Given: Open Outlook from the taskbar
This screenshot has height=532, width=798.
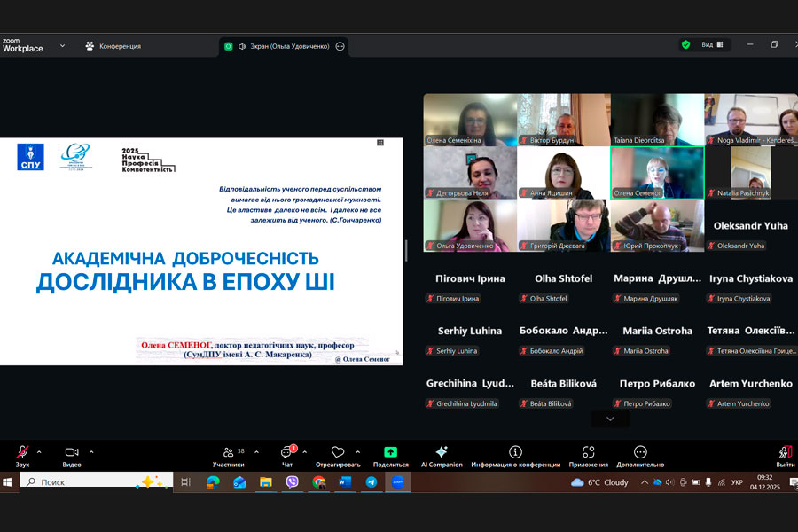Looking at the screenshot, I should point(239,482).
